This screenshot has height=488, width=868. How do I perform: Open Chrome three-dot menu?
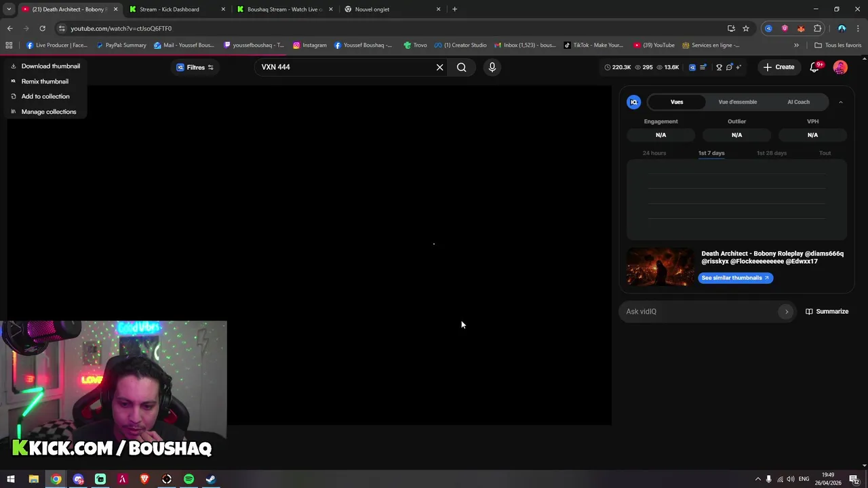858,28
